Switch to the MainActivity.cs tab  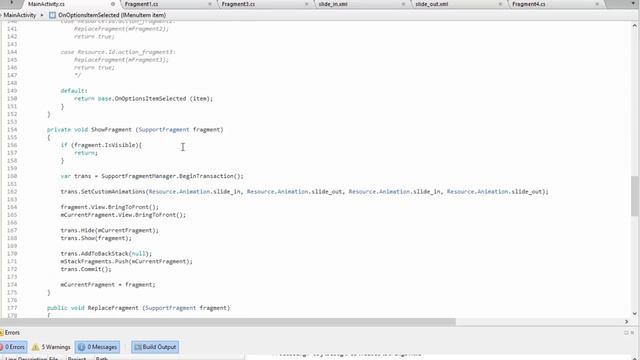tap(46, 4)
